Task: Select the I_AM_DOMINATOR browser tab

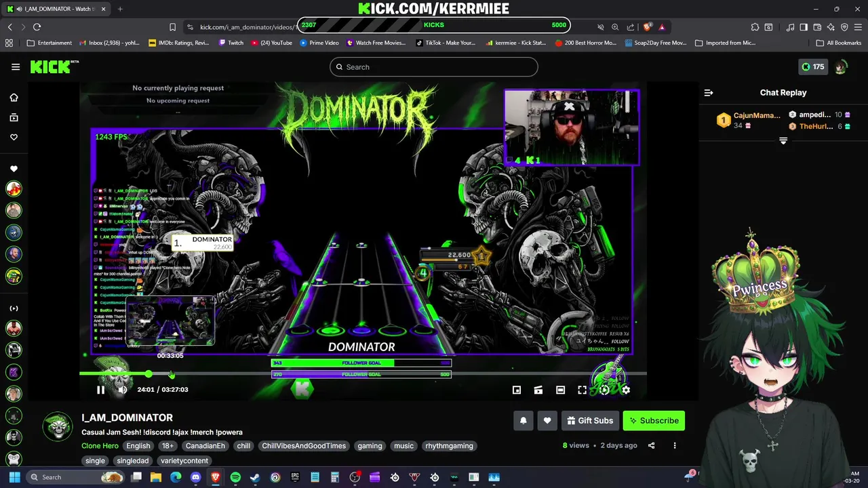Action: [57, 9]
